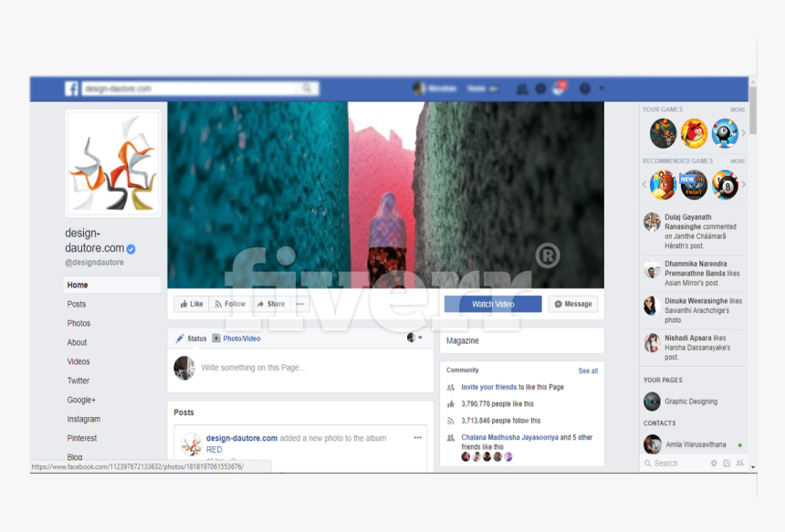This screenshot has height=532, width=785.
Task: Open Videos in the page menu
Action: 78,361
